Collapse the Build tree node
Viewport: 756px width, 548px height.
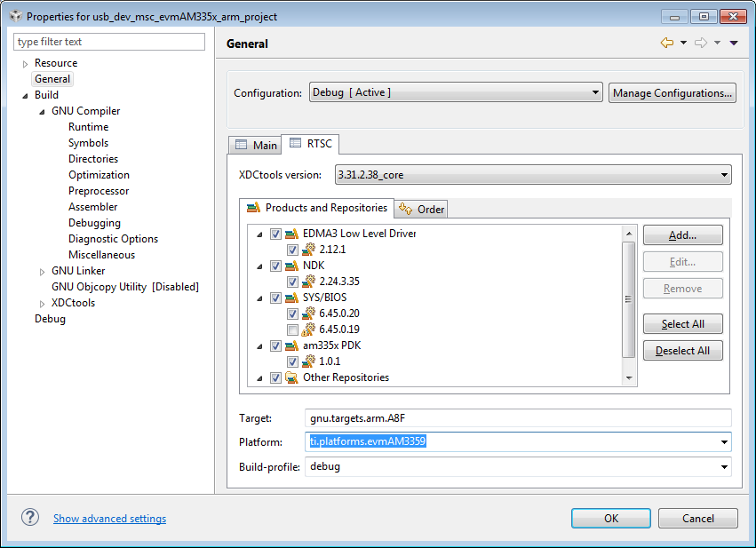point(25,95)
